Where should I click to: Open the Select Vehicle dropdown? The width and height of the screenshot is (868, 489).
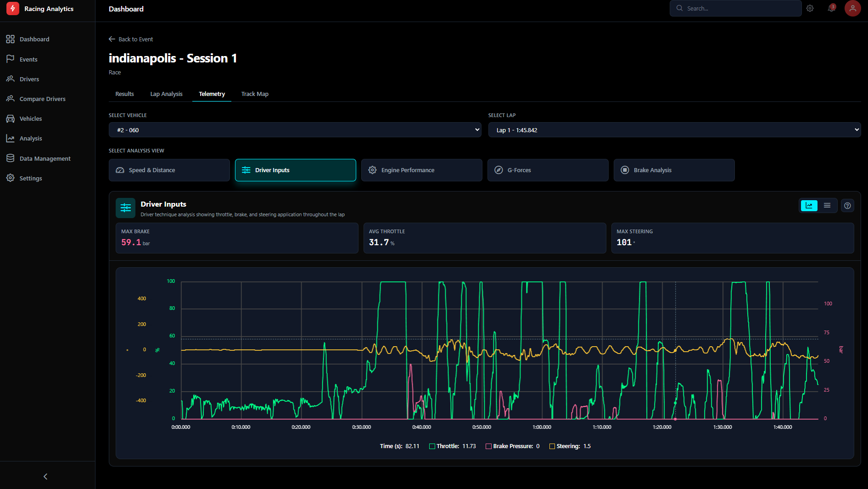[295, 130]
